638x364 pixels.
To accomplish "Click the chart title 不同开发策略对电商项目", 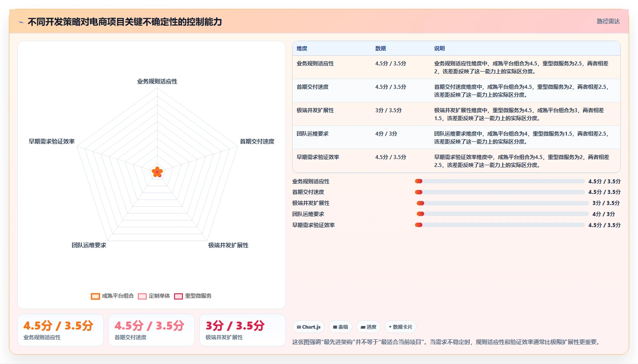I will [x=125, y=22].
